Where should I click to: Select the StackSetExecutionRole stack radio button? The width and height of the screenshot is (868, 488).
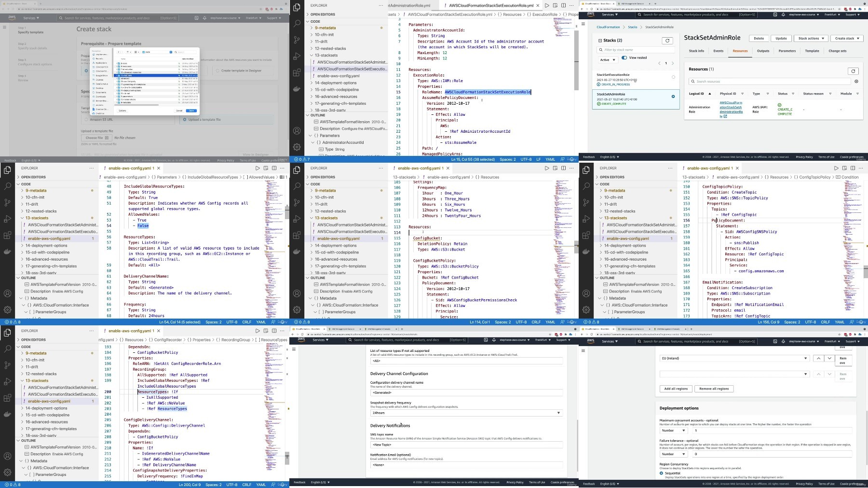674,77
